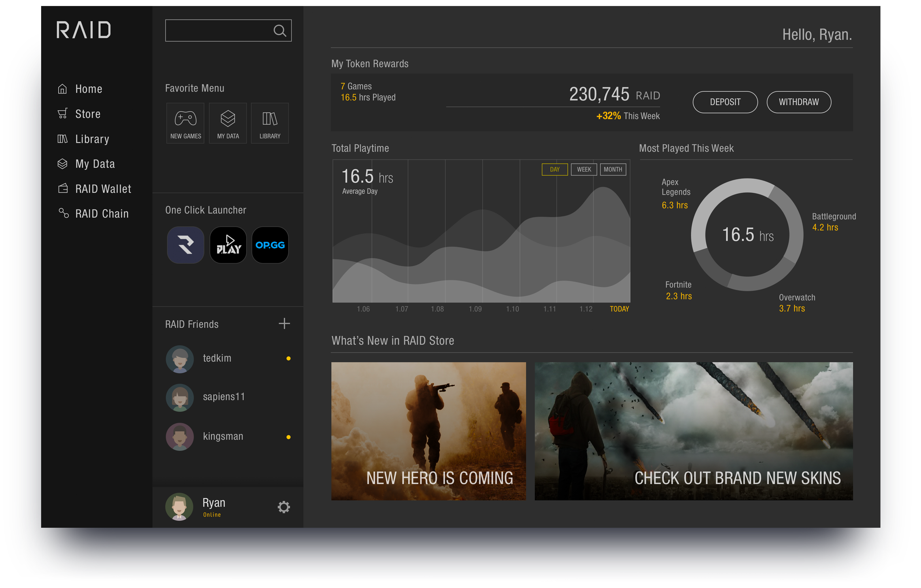Launch the PLAY app icon
The height and width of the screenshot is (588, 921).
(x=228, y=245)
